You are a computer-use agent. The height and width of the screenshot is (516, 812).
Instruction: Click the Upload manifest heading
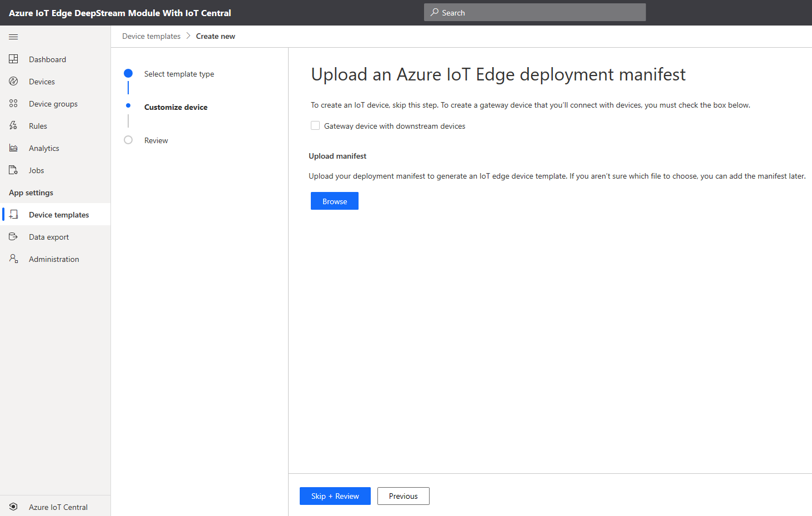point(337,156)
